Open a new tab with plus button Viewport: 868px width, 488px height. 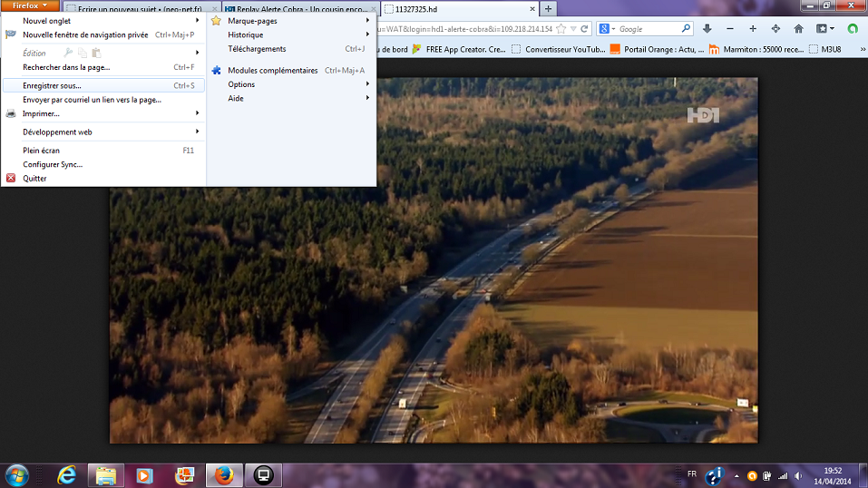point(548,9)
